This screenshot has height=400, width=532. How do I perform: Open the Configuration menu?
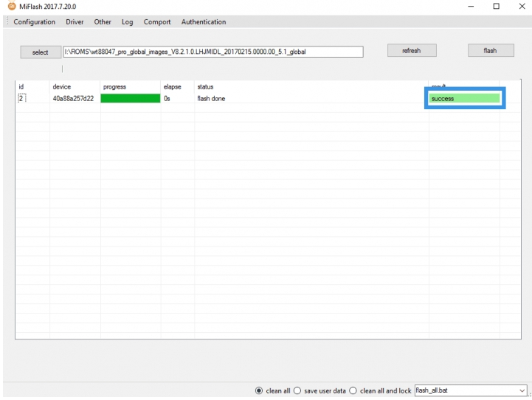coord(34,22)
